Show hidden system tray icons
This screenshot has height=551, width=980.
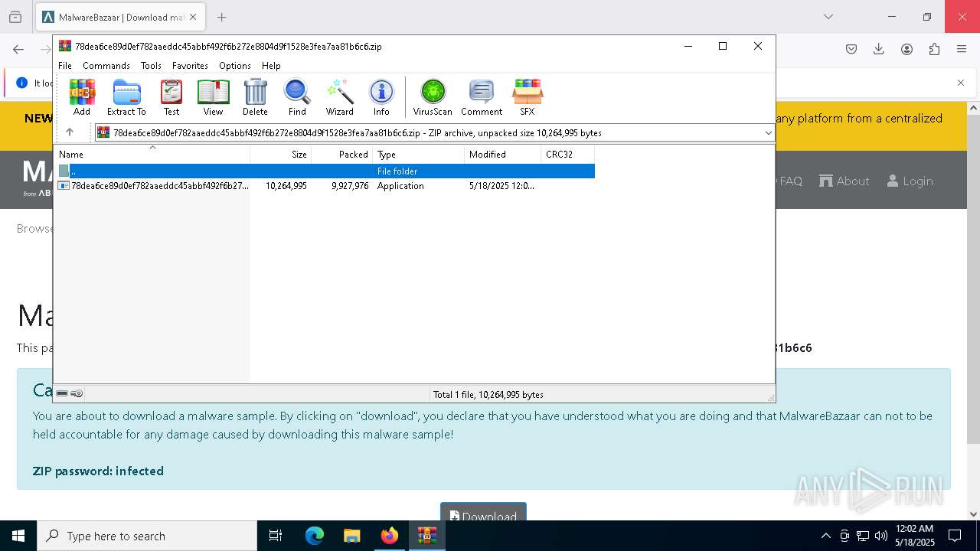pos(825,536)
